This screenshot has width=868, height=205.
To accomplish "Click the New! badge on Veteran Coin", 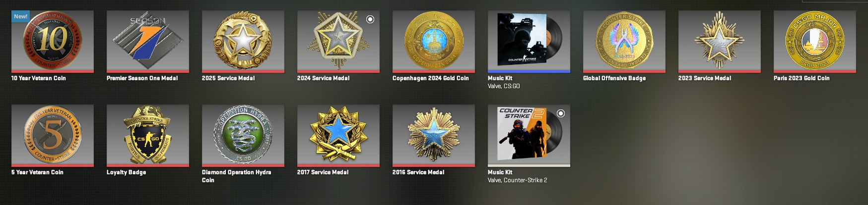I will (21, 16).
